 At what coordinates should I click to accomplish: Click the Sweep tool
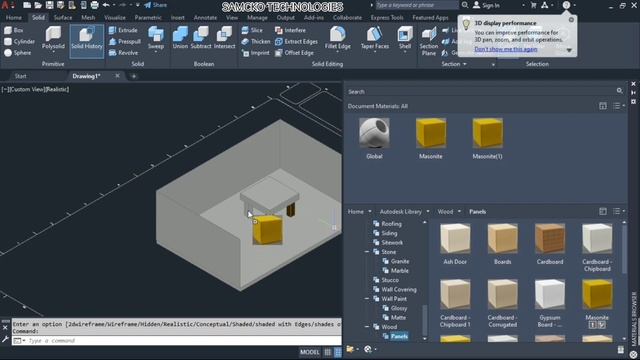pos(156,38)
